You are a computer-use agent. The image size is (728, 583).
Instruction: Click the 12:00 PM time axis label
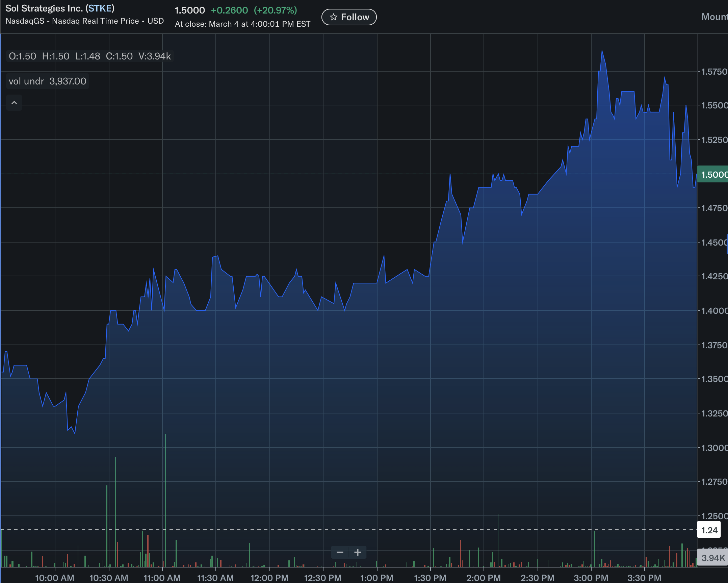pos(269,578)
